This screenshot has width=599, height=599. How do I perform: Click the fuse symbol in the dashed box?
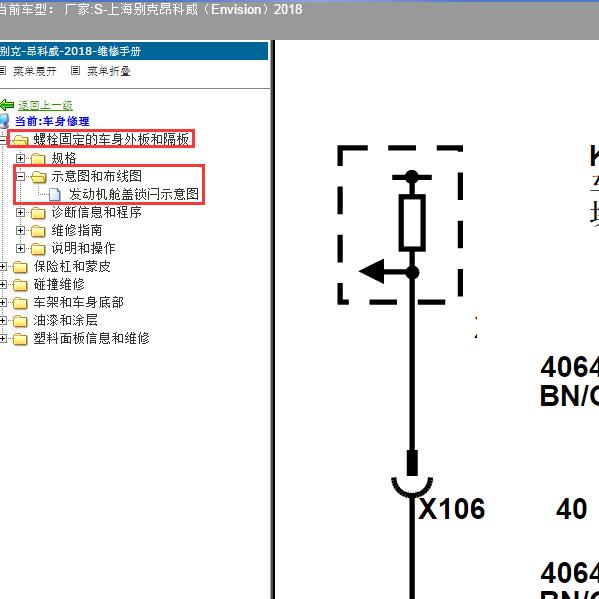412,223
